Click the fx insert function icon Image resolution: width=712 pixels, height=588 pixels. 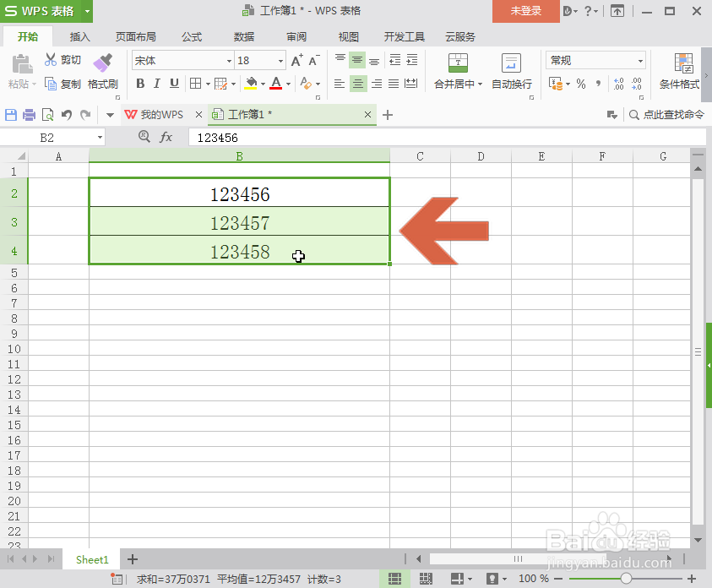[x=166, y=137]
